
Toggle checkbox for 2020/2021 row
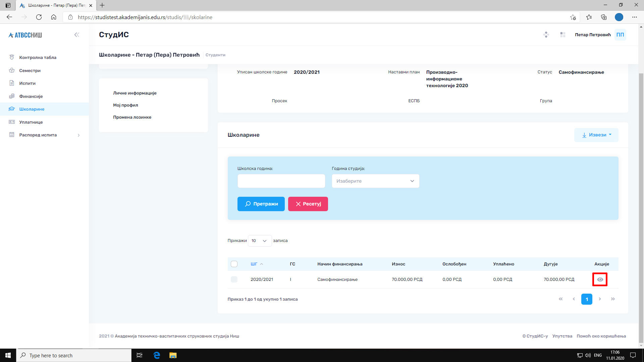(x=234, y=280)
